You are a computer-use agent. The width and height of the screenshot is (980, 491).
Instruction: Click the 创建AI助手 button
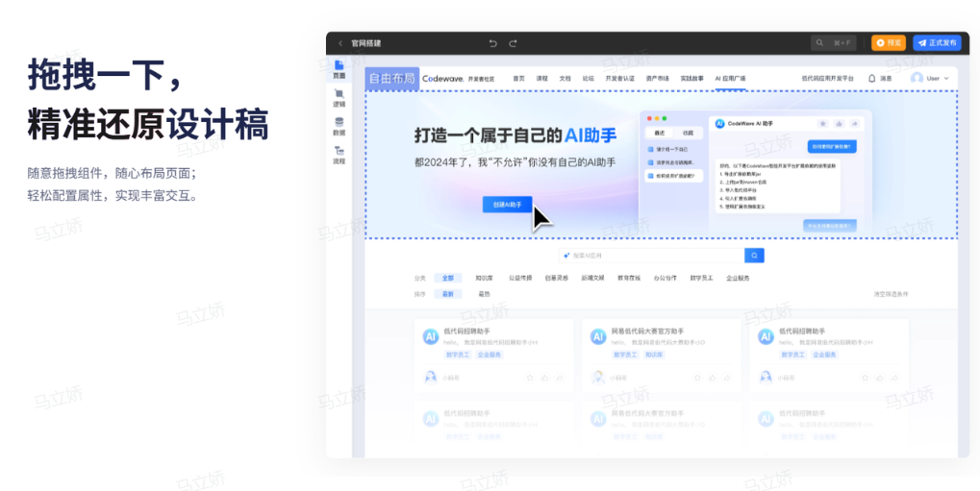pos(507,205)
